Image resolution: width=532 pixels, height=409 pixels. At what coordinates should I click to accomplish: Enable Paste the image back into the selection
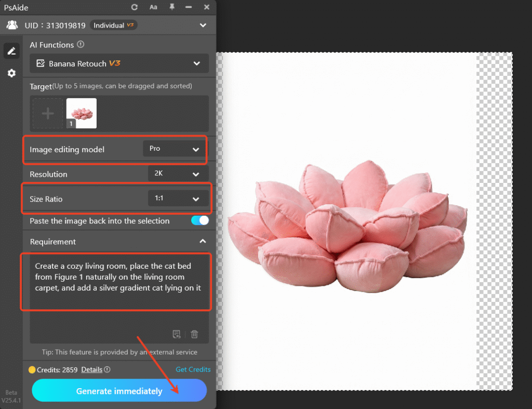[199, 220]
